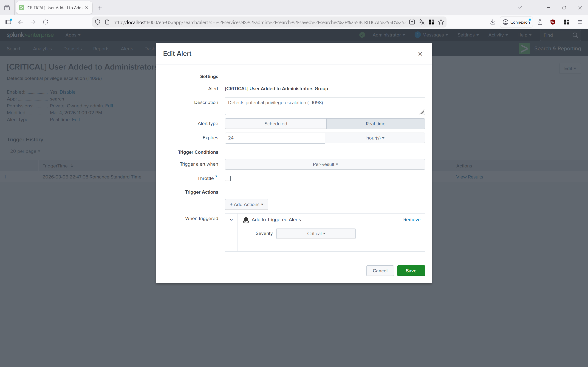Click the bell icon for Triggered Alerts
Image resolution: width=588 pixels, height=367 pixels.
[246, 220]
